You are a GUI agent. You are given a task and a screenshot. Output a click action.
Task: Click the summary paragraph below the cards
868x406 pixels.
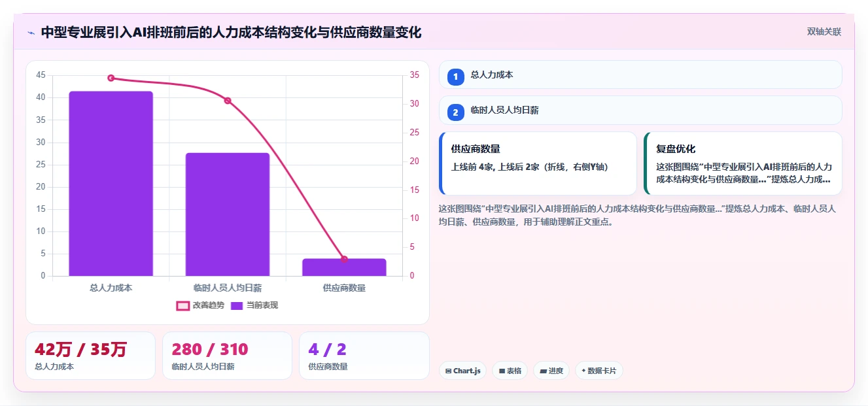click(636, 215)
